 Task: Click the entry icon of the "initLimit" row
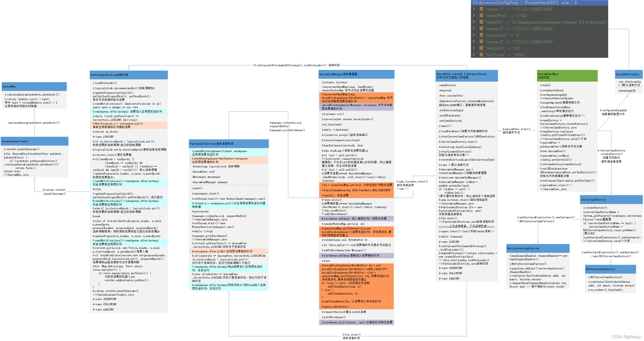pos(481,48)
